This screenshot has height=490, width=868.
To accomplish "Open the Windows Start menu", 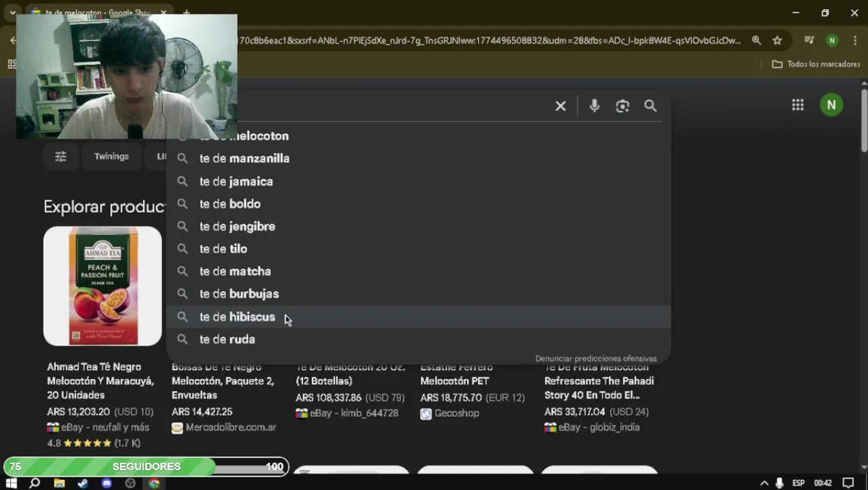I will coord(11,483).
